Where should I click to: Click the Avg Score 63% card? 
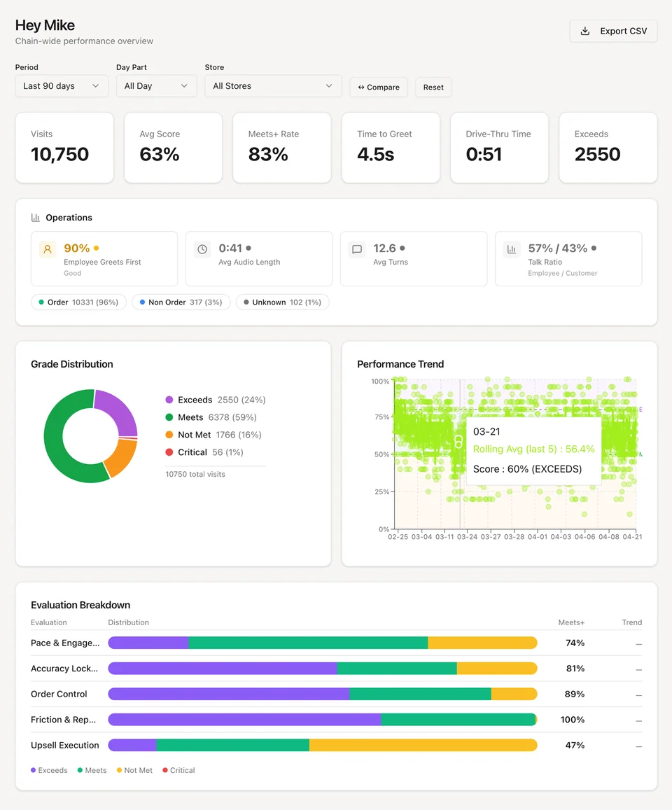pyautogui.click(x=173, y=148)
